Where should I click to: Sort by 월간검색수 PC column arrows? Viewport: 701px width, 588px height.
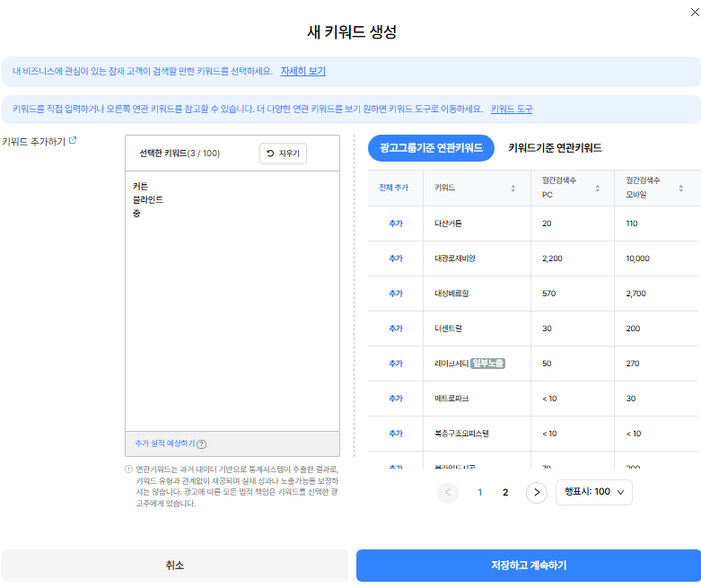597,189
